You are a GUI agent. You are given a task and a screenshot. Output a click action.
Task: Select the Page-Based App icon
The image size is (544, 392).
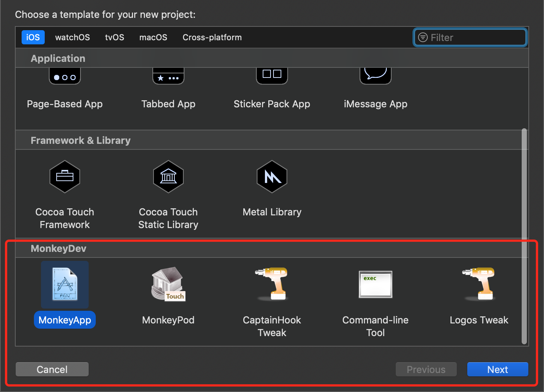65,76
